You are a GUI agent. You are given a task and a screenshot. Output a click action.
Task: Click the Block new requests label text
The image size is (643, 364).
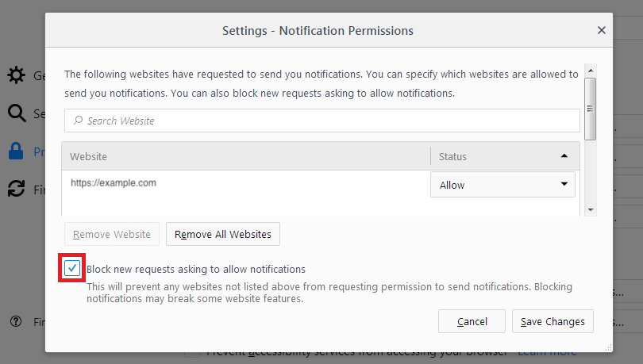pos(196,269)
